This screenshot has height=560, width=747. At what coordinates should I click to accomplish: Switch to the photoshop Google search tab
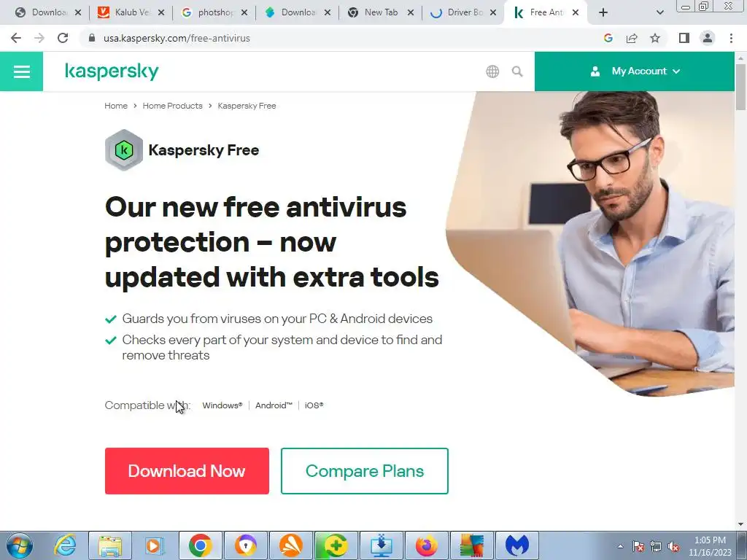214,13
